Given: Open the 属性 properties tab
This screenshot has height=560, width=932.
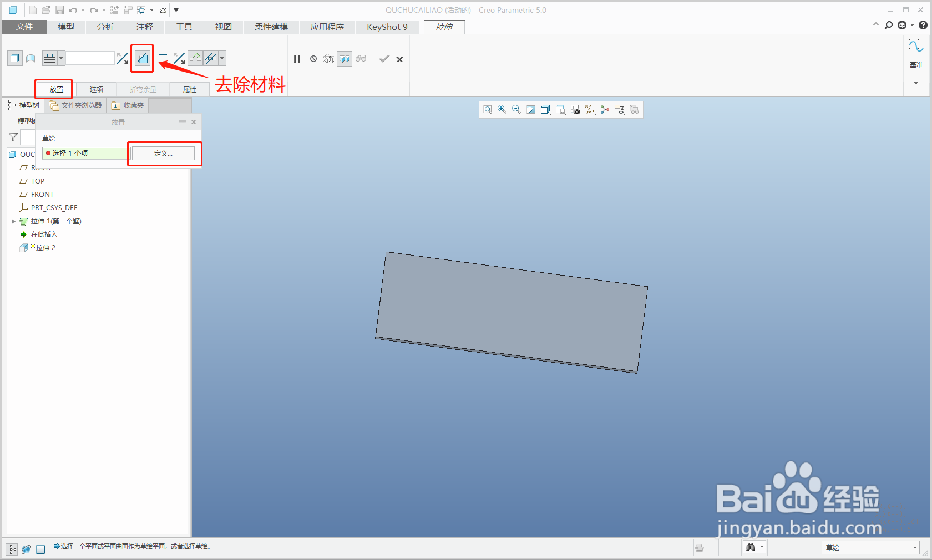Looking at the screenshot, I should (x=190, y=89).
